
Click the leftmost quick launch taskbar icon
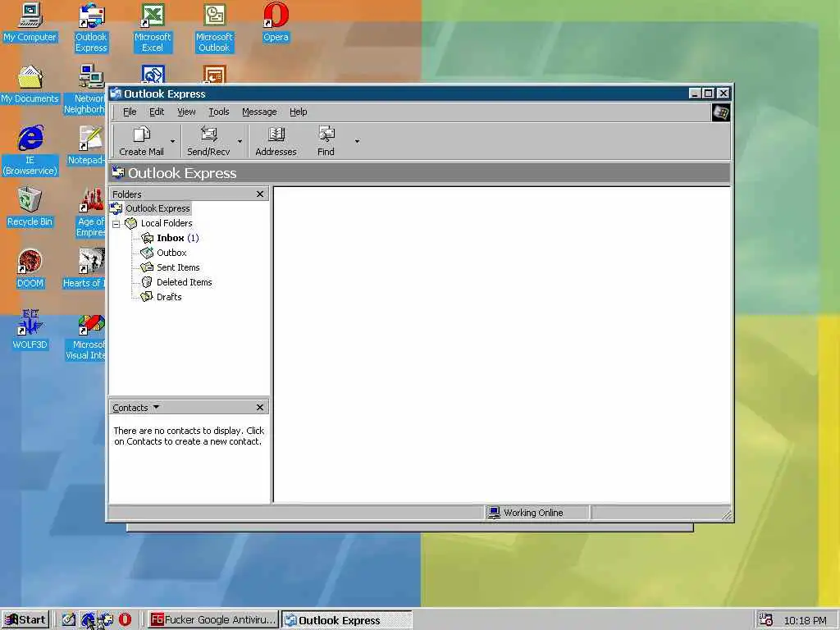click(x=69, y=619)
